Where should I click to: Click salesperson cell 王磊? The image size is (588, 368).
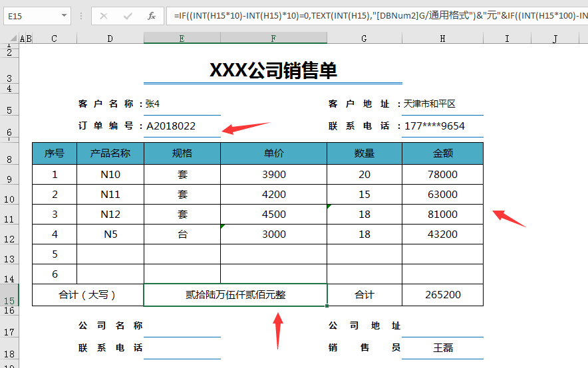pyautogui.click(x=442, y=348)
